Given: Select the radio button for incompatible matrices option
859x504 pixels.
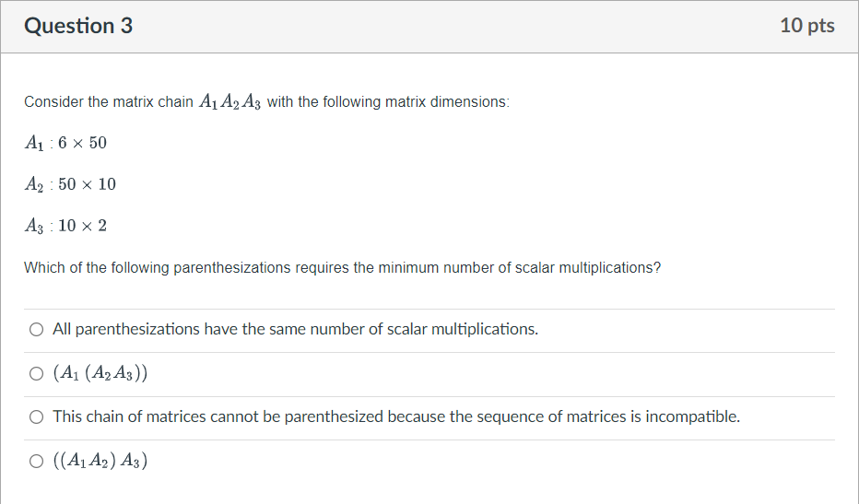Looking at the screenshot, I should 36,416.
